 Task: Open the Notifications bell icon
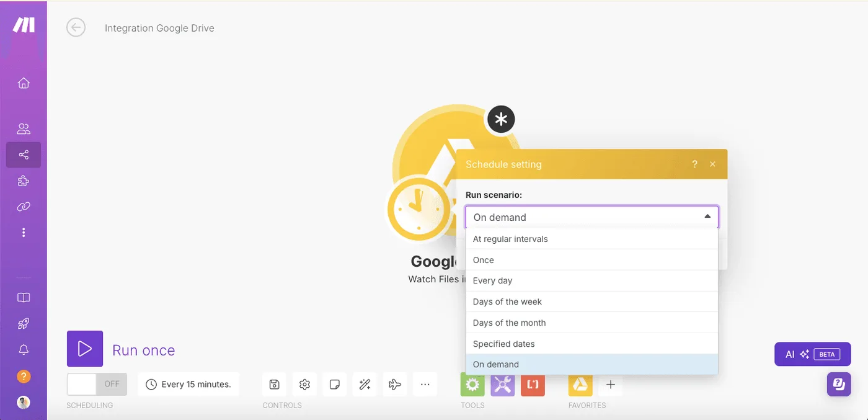click(24, 350)
